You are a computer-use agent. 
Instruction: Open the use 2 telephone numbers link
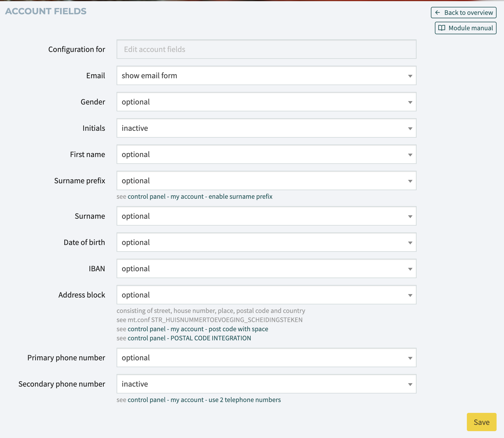(204, 400)
